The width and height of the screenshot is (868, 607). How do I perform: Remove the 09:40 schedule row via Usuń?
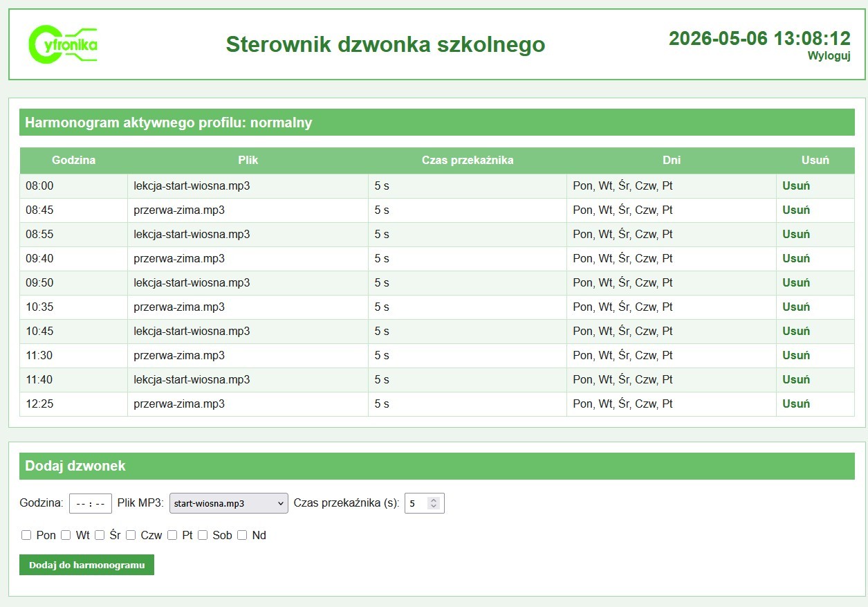pos(796,258)
